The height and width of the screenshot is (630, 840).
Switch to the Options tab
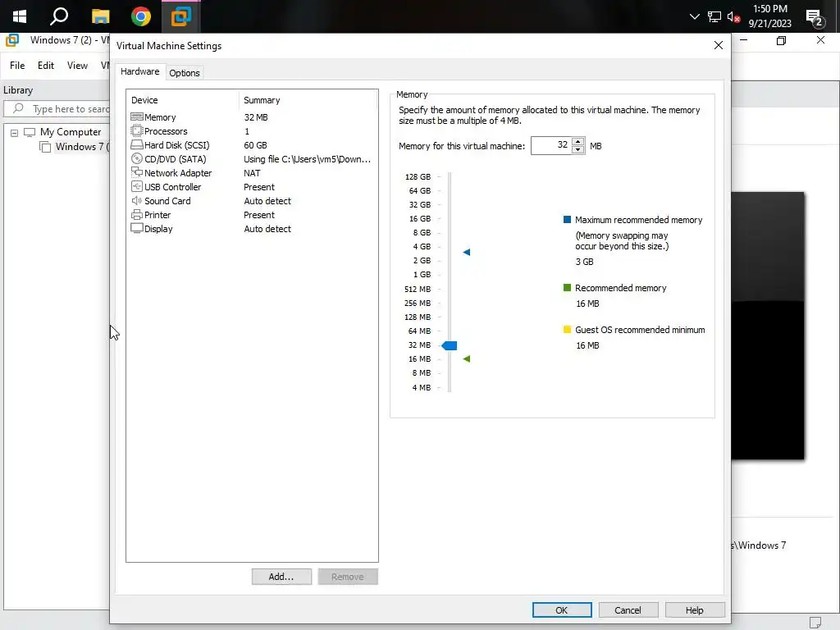[x=185, y=73]
